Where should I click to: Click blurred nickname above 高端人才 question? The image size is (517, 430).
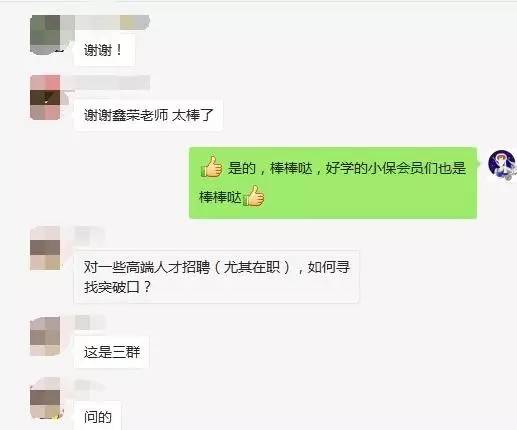click(89, 233)
